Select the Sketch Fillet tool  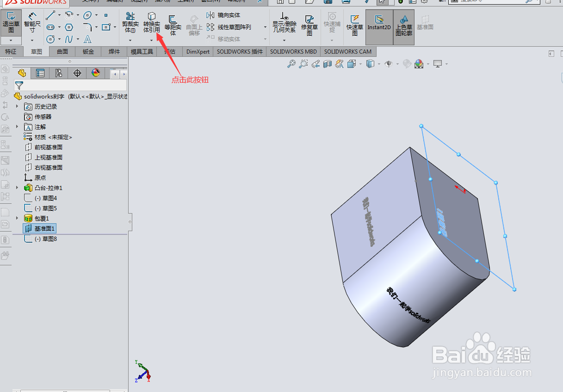[87, 27]
